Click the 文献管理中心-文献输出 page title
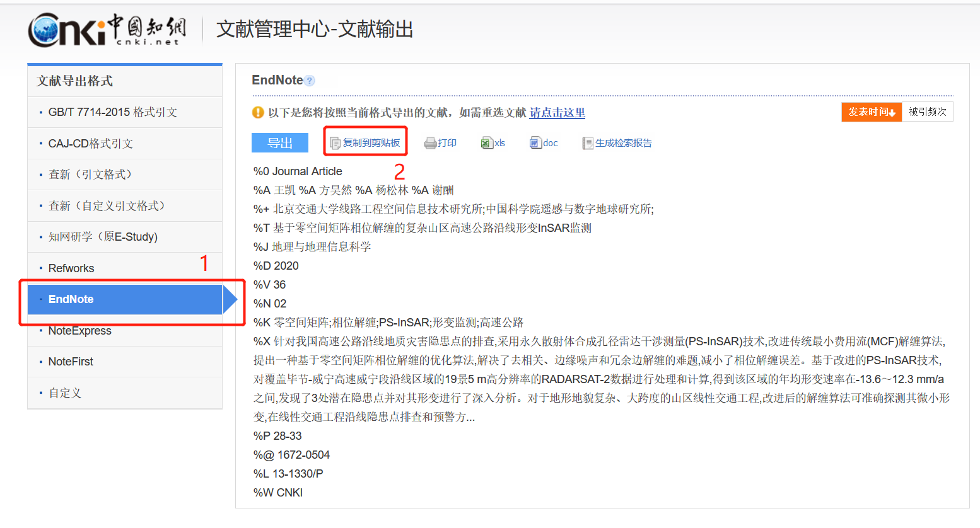Image resolution: width=980 pixels, height=528 pixels. 315,30
